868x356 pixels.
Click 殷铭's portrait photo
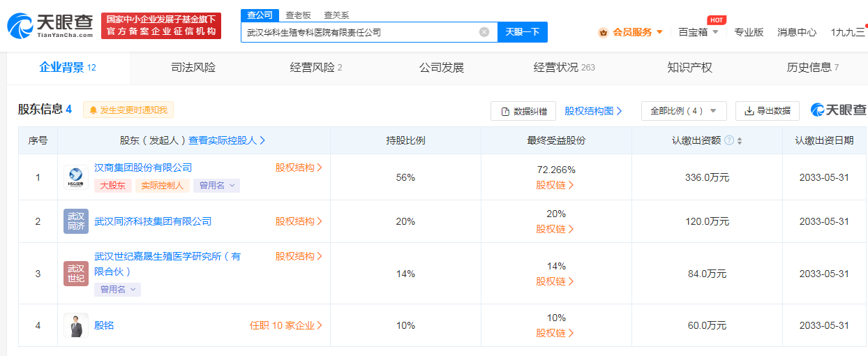76,325
